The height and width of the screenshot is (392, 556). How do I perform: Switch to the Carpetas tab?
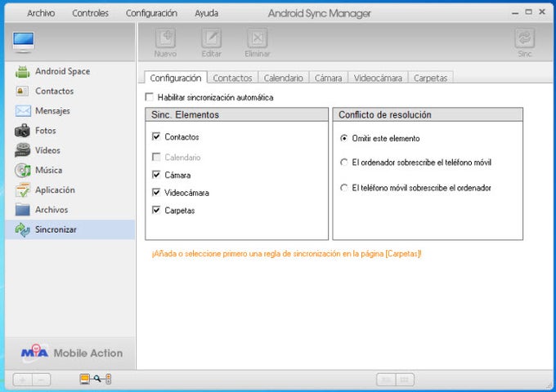[430, 78]
